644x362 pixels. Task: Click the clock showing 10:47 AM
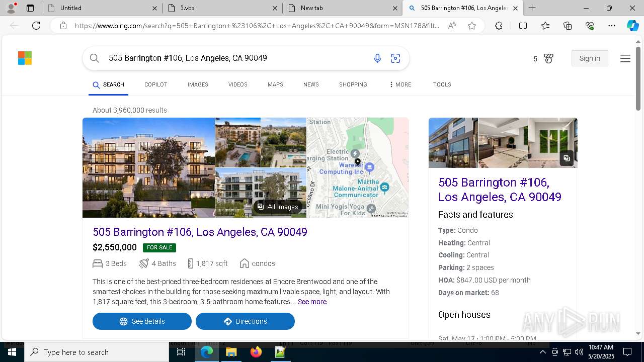[x=601, y=352]
